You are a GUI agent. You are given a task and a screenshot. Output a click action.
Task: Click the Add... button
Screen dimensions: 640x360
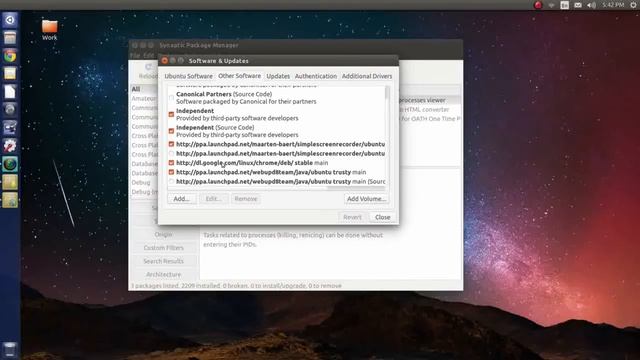(x=182, y=199)
